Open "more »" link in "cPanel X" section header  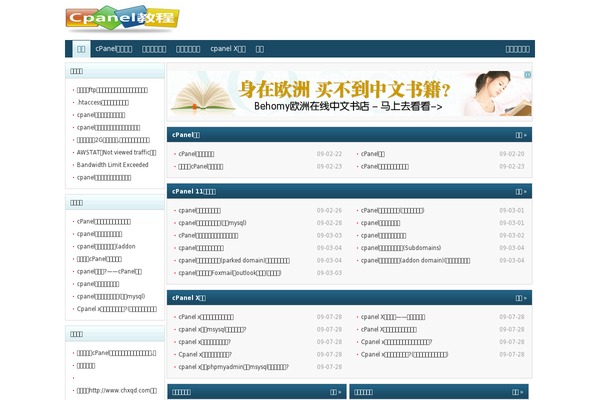click(521, 298)
